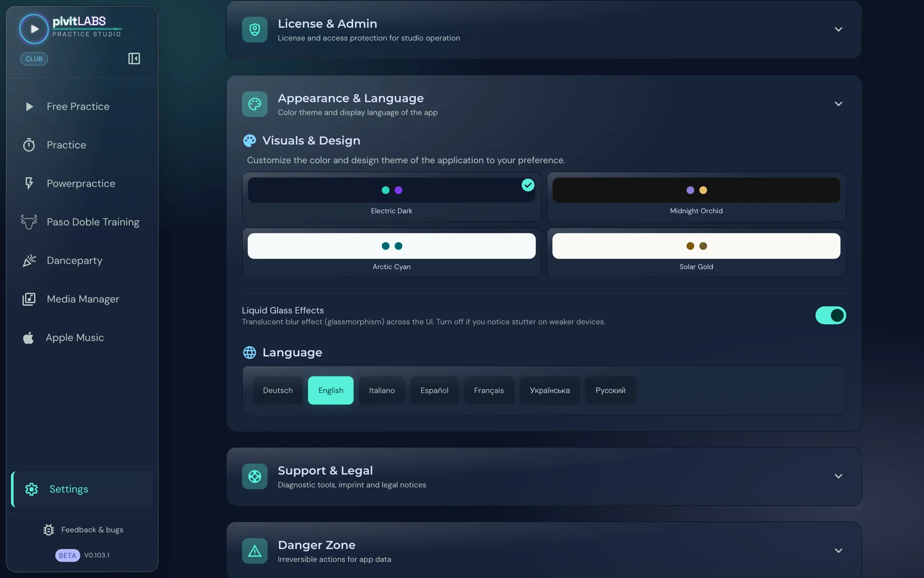Click the Appearance & Language palette icon

pos(255,104)
